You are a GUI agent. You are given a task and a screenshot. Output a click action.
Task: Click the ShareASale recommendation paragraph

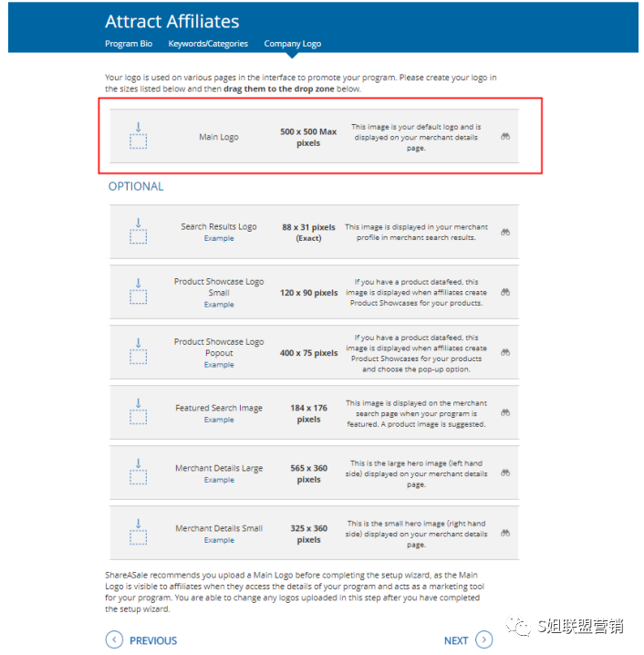295,592
